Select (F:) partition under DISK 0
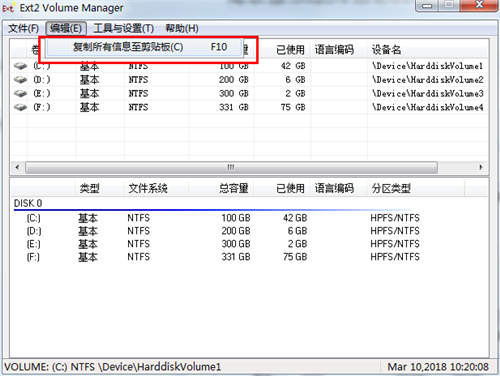The height and width of the screenshot is (376, 500). click(33, 257)
